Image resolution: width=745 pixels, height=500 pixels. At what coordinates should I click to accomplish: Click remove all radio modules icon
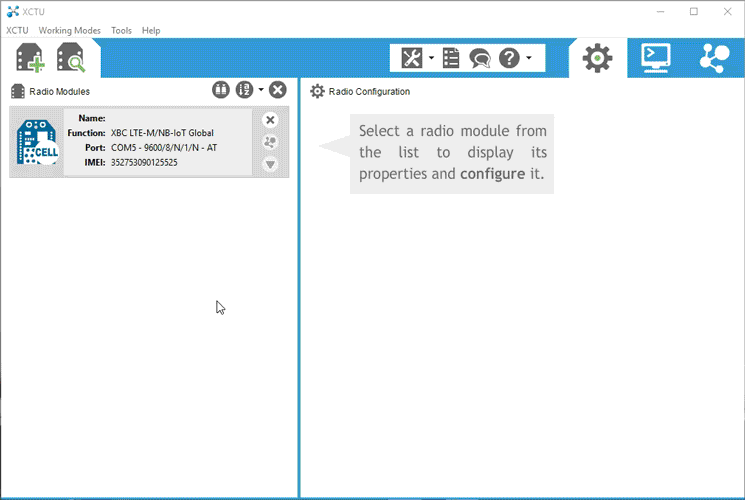coord(277,89)
